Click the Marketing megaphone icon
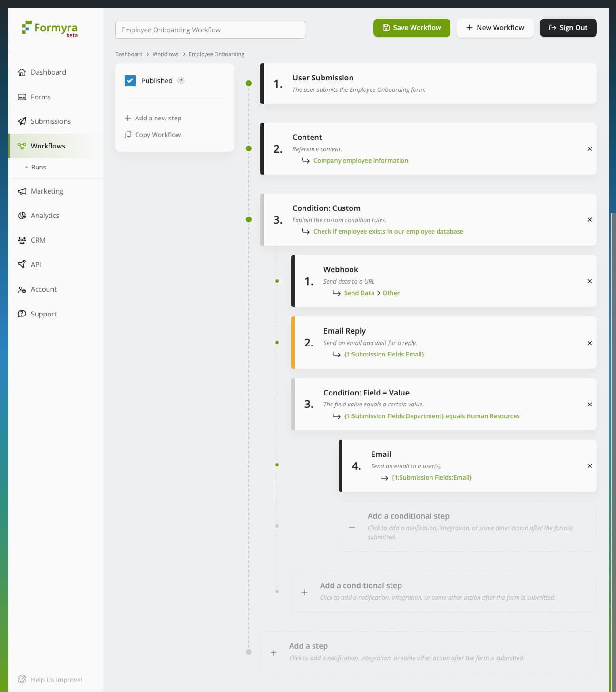 point(22,191)
